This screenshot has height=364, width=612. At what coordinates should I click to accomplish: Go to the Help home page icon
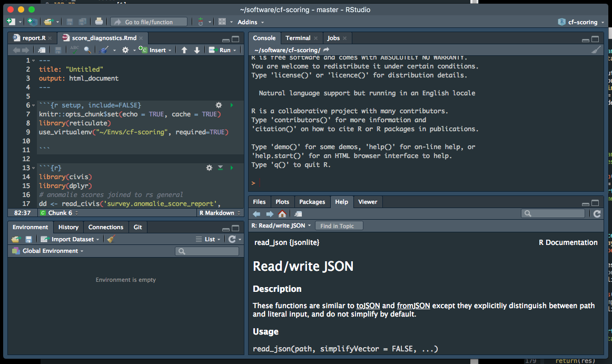(x=283, y=213)
